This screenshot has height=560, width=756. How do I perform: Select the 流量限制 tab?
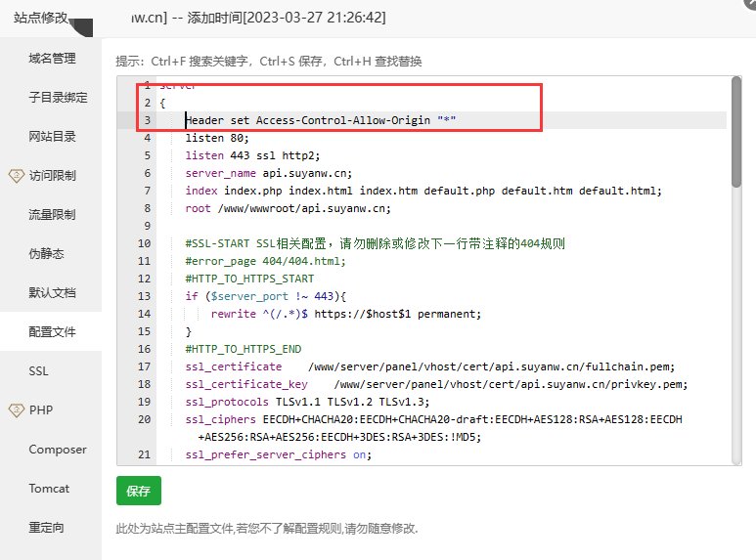[x=51, y=215]
